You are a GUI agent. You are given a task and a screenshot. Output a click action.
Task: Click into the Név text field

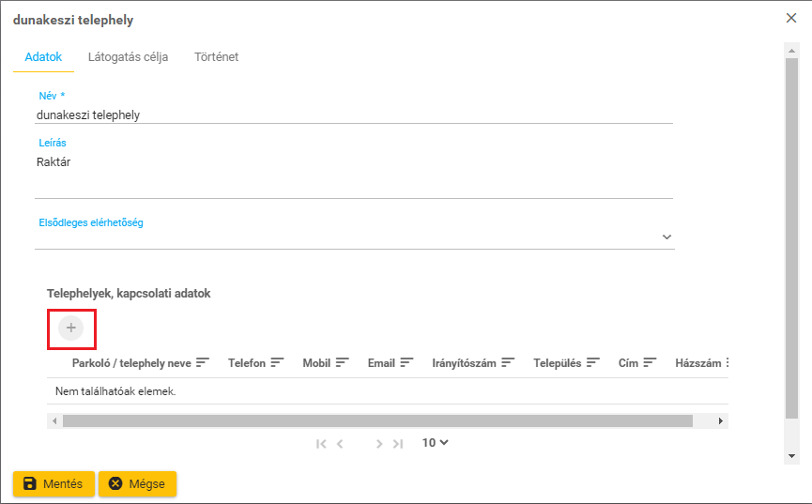pos(353,115)
